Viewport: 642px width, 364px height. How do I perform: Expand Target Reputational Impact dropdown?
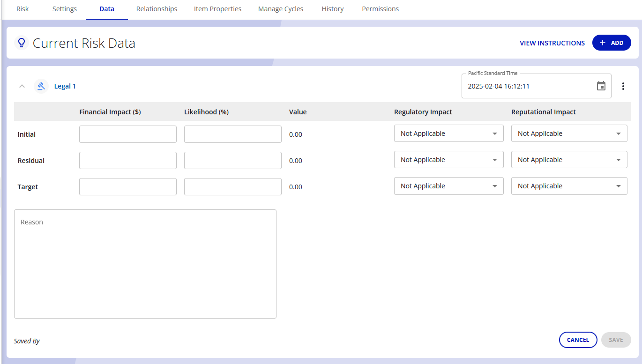569,186
